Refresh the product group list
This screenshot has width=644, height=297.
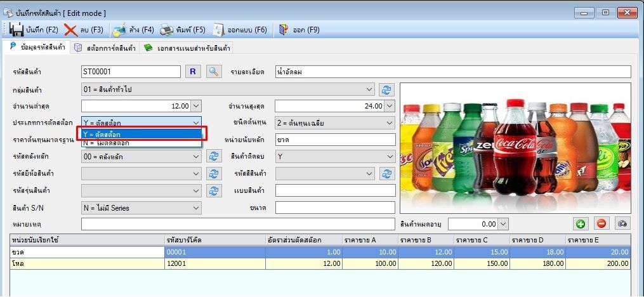coord(386,89)
